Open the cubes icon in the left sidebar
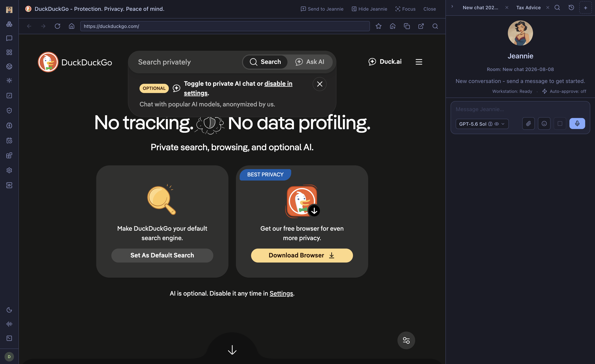The height and width of the screenshot is (364, 595). pyautogui.click(x=9, y=24)
